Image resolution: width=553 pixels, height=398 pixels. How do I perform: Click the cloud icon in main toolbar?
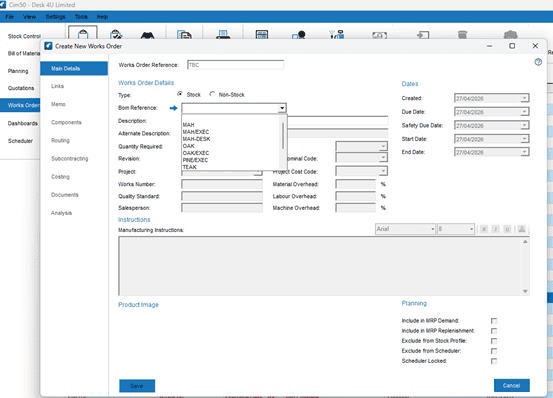pyautogui.click(x=510, y=35)
